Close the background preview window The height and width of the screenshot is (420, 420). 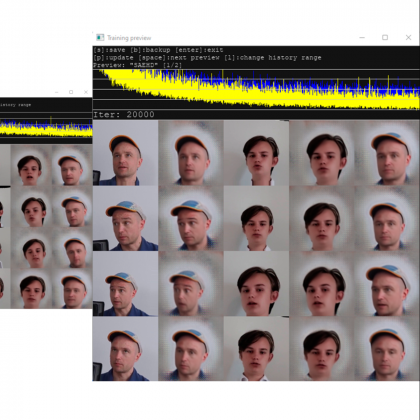coord(86,92)
